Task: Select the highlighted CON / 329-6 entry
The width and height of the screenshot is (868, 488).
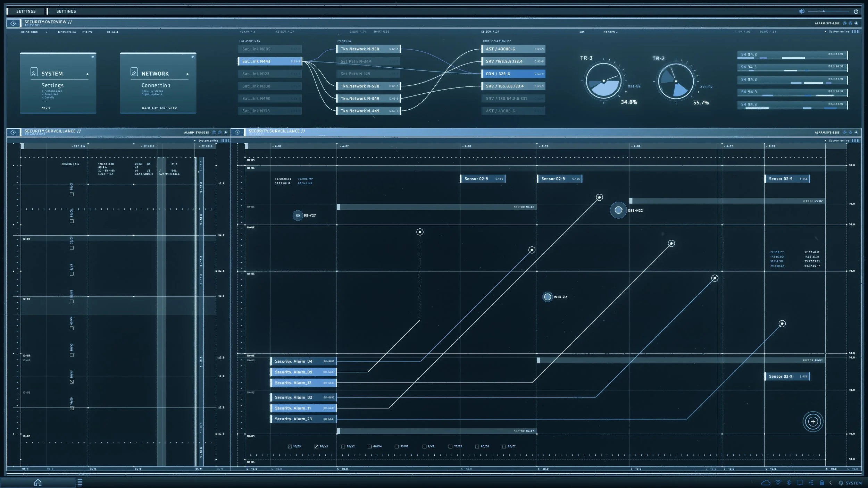Action: [x=513, y=74]
